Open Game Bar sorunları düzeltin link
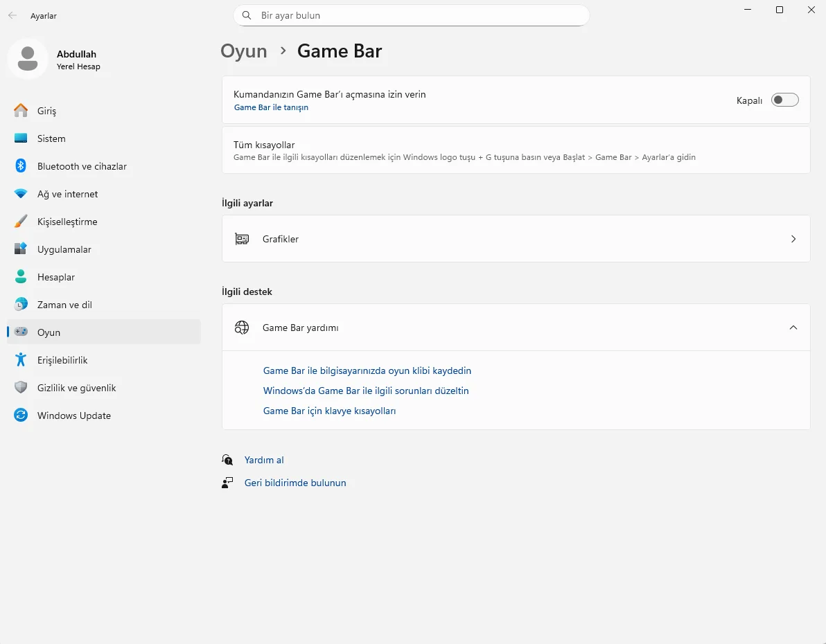Viewport: 826px width, 644px height. pyautogui.click(x=366, y=391)
